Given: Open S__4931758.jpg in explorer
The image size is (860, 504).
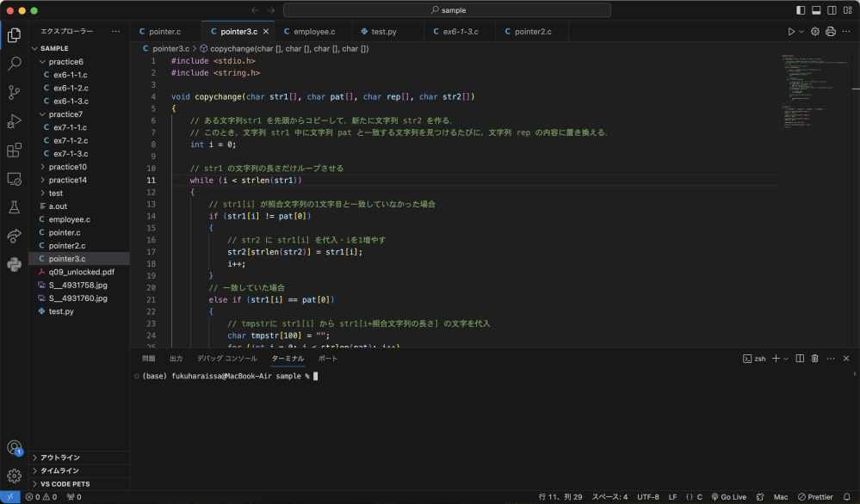Looking at the screenshot, I should (x=79, y=285).
